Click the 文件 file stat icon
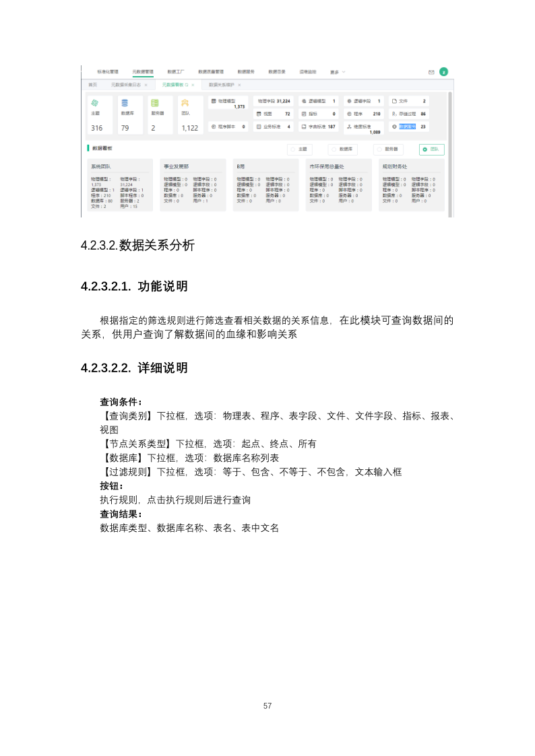 (394, 101)
